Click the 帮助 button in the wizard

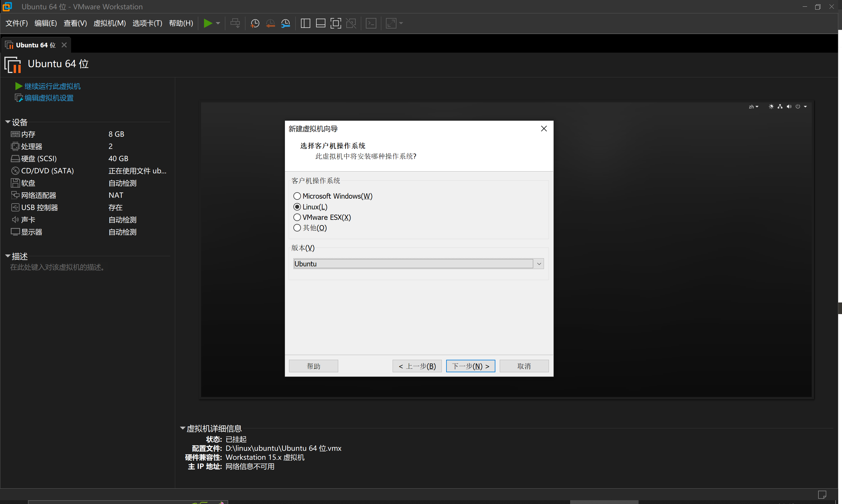[x=313, y=366]
